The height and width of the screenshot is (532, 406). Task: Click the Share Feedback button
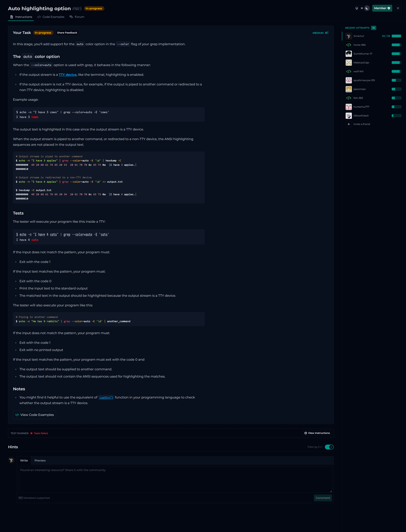[x=67, y=33]
